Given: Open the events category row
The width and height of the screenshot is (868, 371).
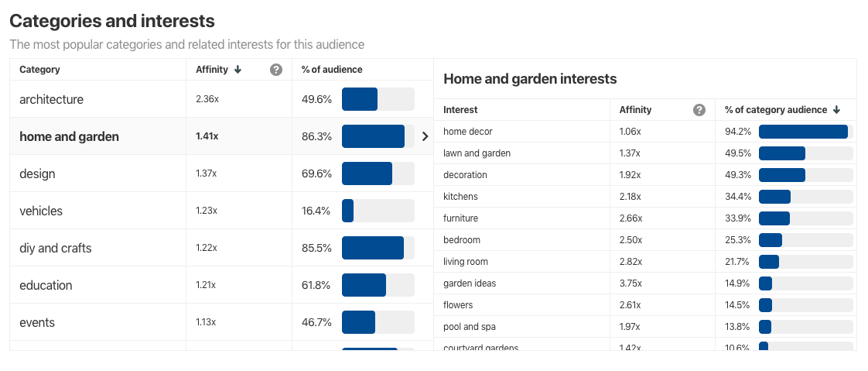Looking at the screenshot, I should click(x=37, y=322).
